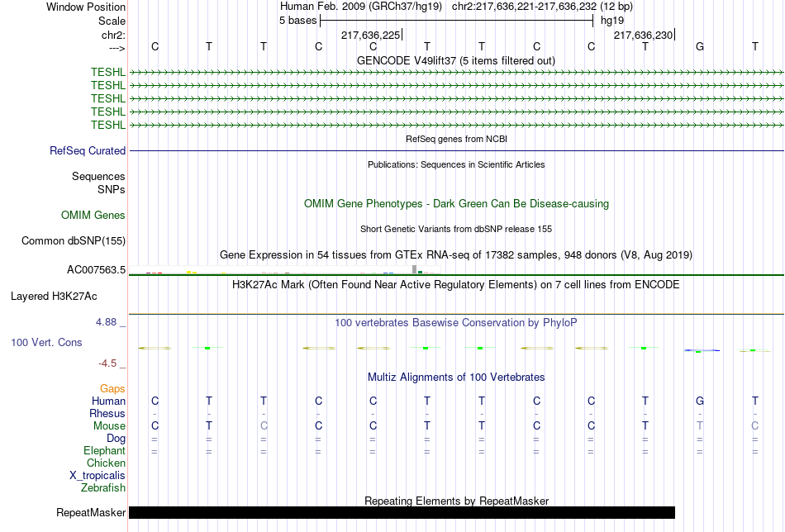Click the 100 Vert. Cons track label
The height and width of the screenshot is (532, 785).
coord(46,342)
